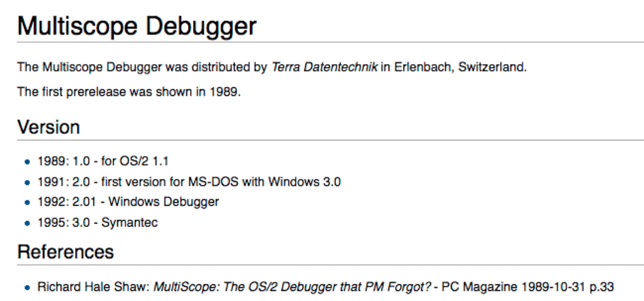This screenshot has height=301, width=644.
Task: Click the Version section heading
Action: (x=49, y=127)
